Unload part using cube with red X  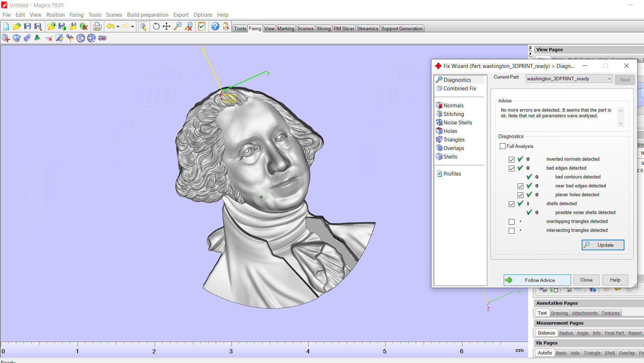tap(84, 26)
